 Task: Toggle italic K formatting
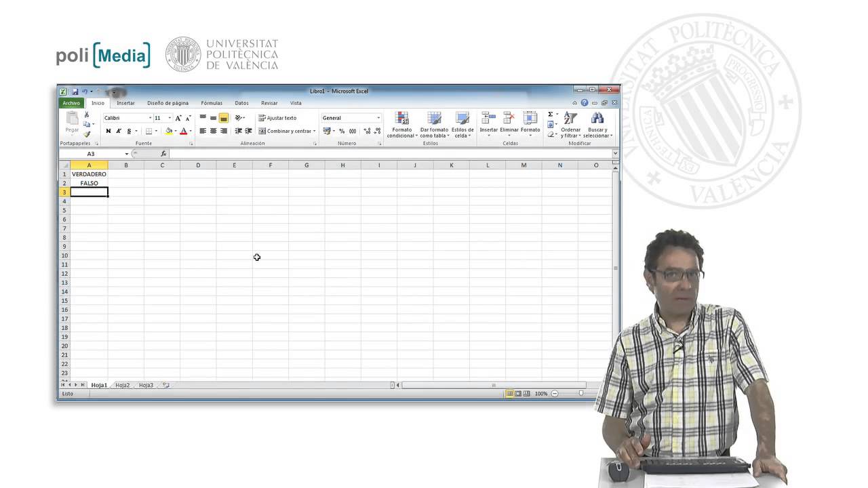click(119, 131)
